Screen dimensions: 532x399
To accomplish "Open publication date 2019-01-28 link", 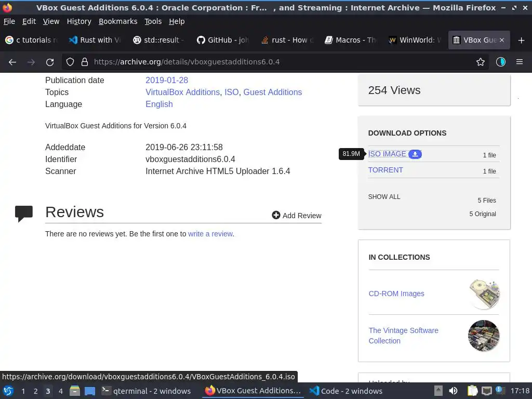I will point(167,80).
